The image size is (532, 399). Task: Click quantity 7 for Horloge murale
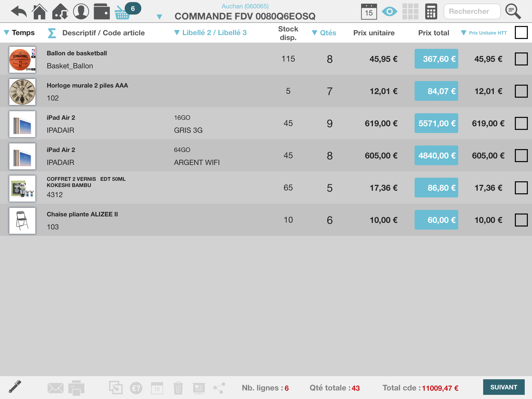click(x=330, y=91)
